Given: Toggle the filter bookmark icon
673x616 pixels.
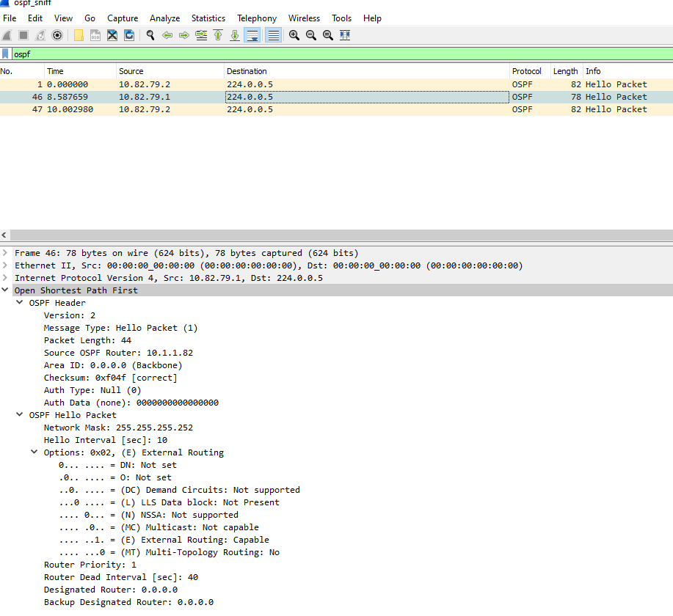Looking at the screenshot, I should click(x=6, y=54).
